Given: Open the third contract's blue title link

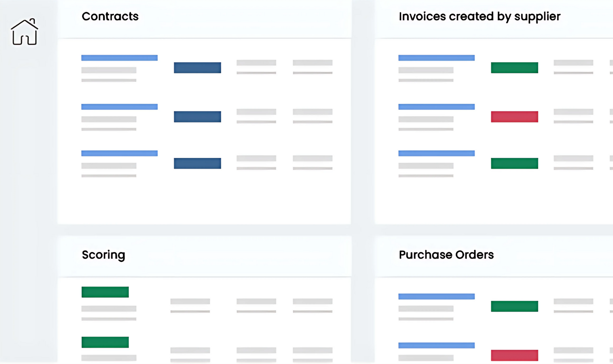Looking at the screenshot, I should (119, 153).
